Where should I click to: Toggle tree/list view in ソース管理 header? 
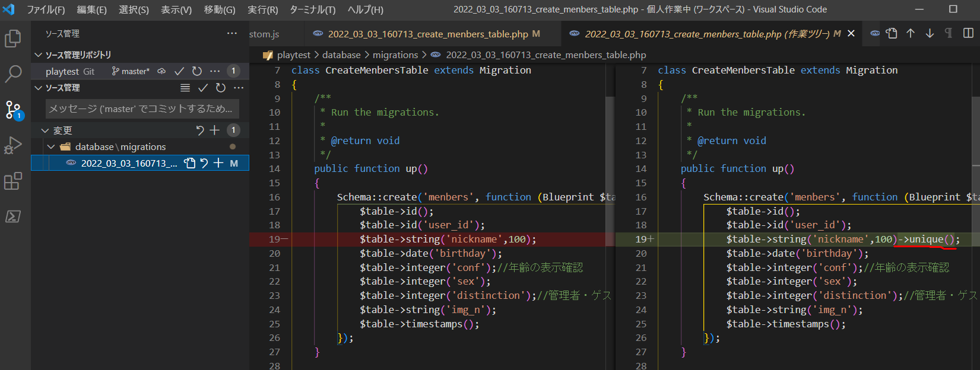point(185,88)
